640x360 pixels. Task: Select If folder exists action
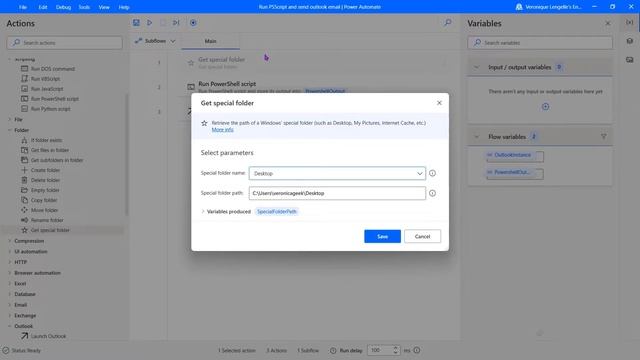coord(47,140)
